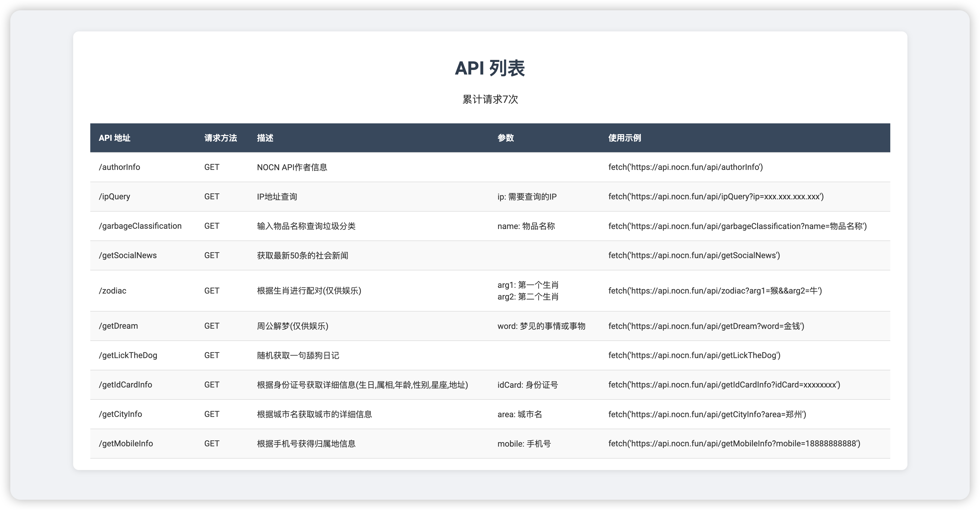The image size is (980, 510).
Task: Select the /getCityInfo endpoint cell
Action: click(x=120, y=414)
